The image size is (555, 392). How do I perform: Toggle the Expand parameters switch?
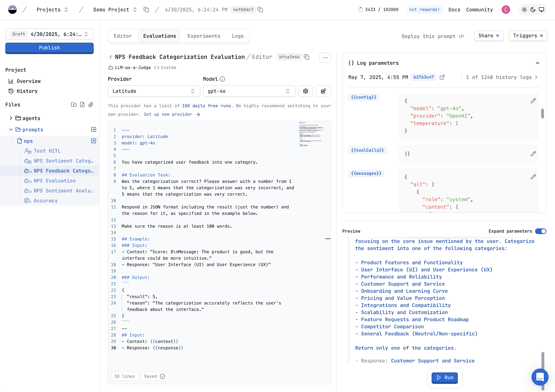point(541,231)
